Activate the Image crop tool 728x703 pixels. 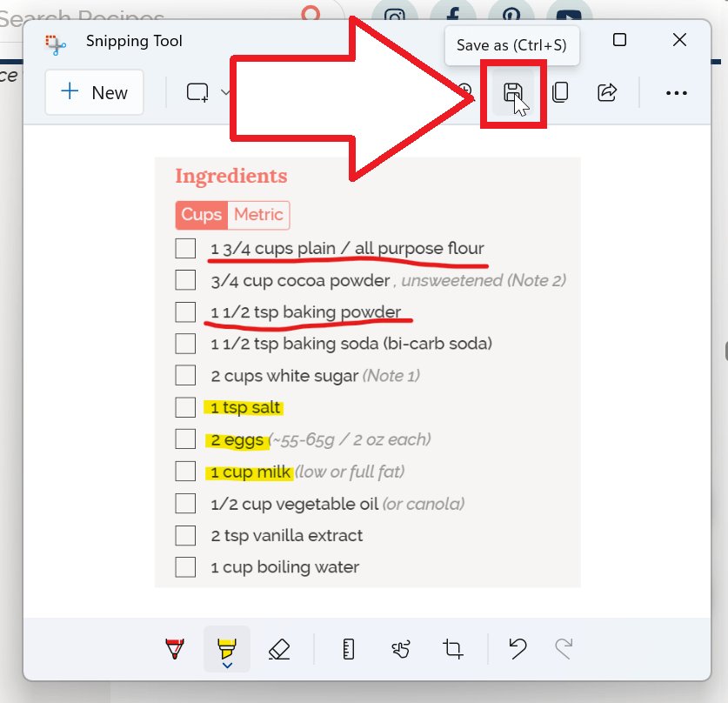[452, 649]
